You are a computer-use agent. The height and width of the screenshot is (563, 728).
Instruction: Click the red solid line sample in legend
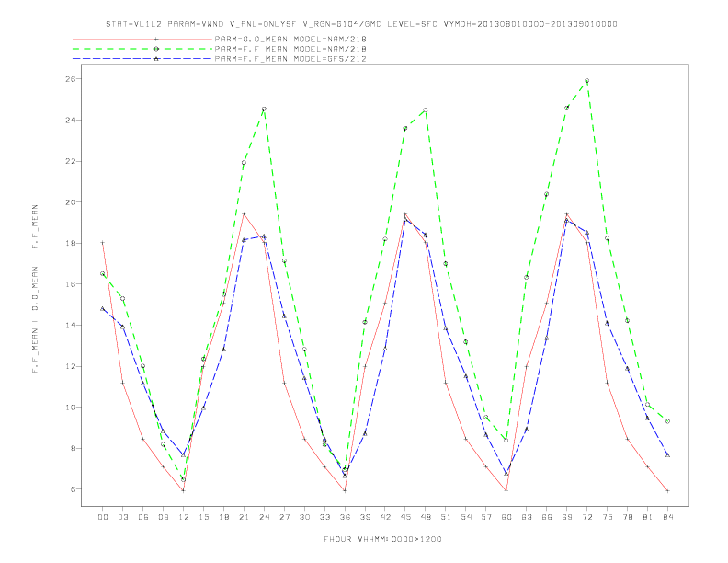point(142,40)
